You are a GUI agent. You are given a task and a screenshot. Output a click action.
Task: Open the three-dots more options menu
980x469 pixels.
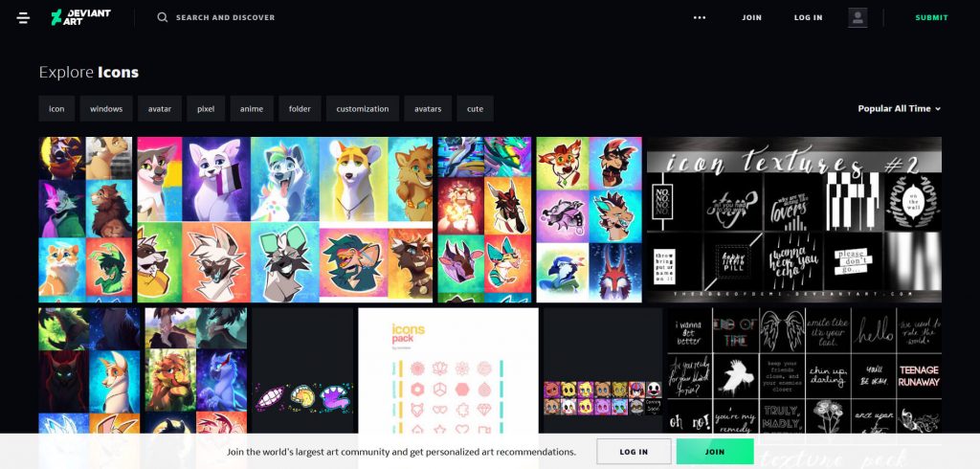pos(700,17)
